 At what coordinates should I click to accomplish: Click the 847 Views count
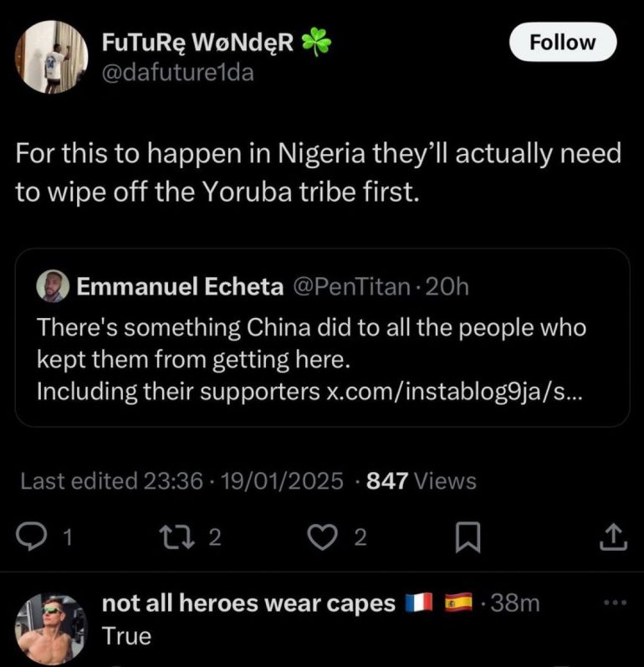point(422,481)
